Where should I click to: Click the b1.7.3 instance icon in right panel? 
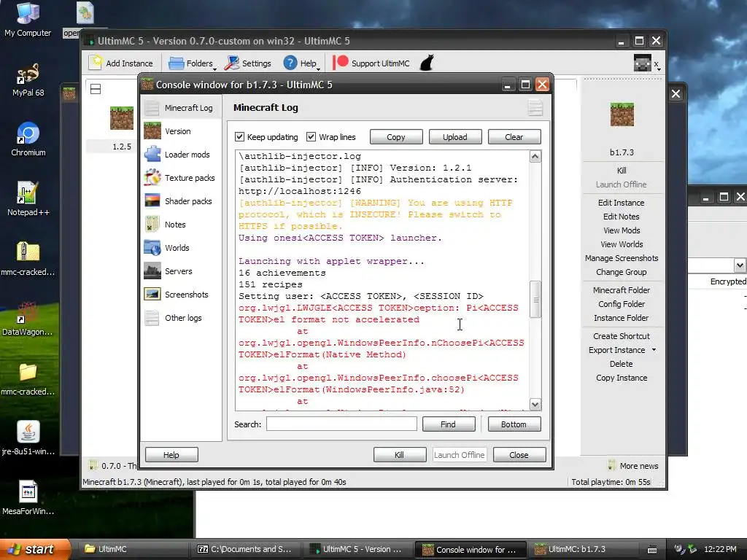pyautogui.click(x=622, y=114)
